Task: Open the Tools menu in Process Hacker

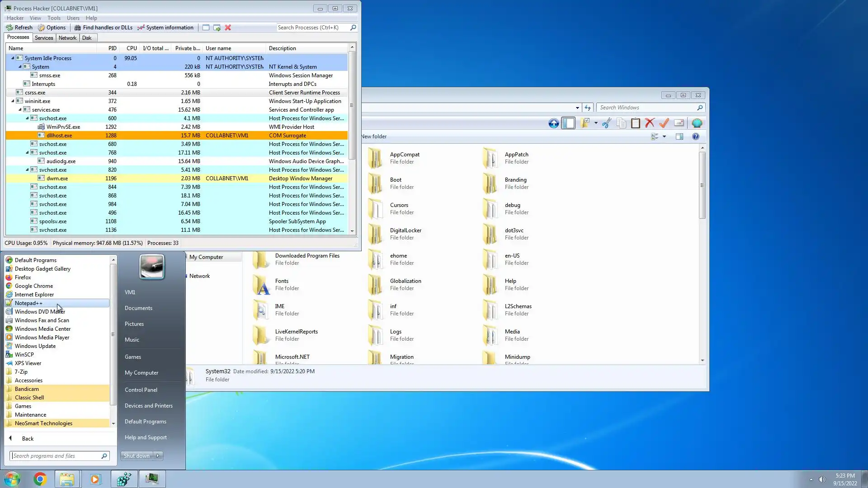Action: pos(54,18)
